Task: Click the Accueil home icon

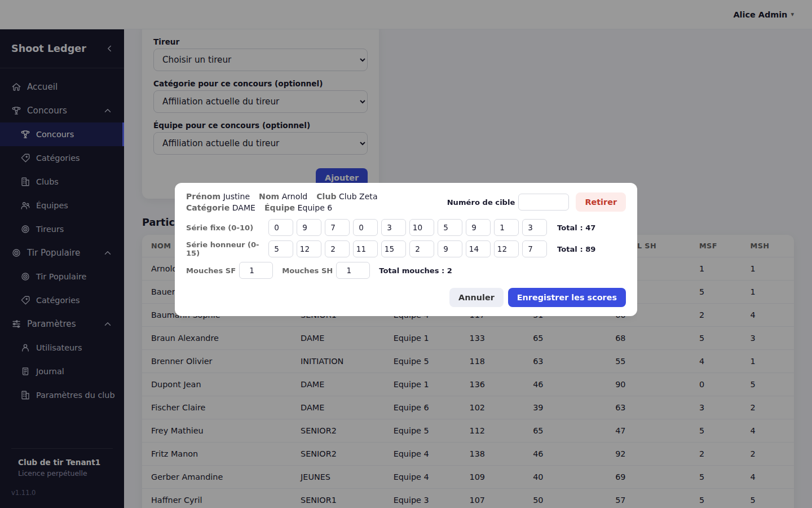Action: (x=16, y=87)
